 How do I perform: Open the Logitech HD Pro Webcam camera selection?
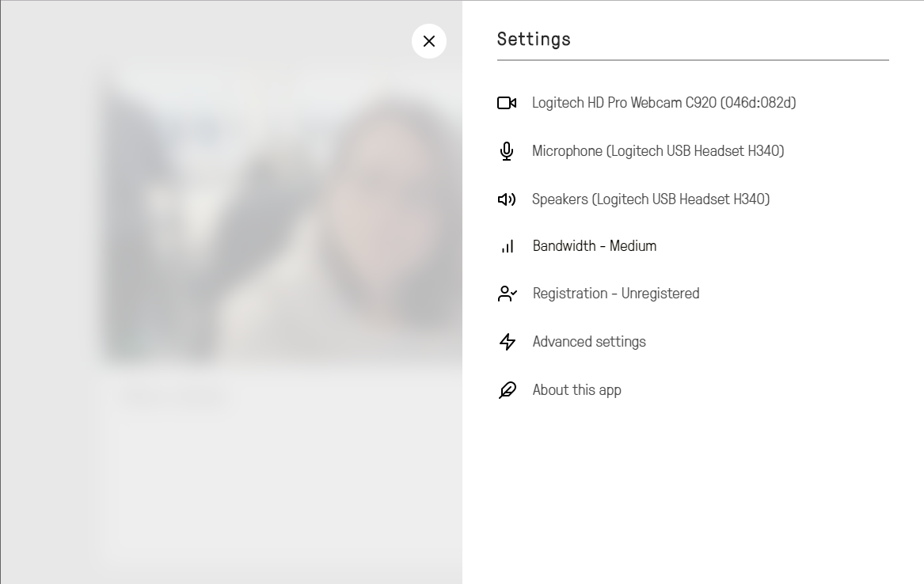[664, 103]
